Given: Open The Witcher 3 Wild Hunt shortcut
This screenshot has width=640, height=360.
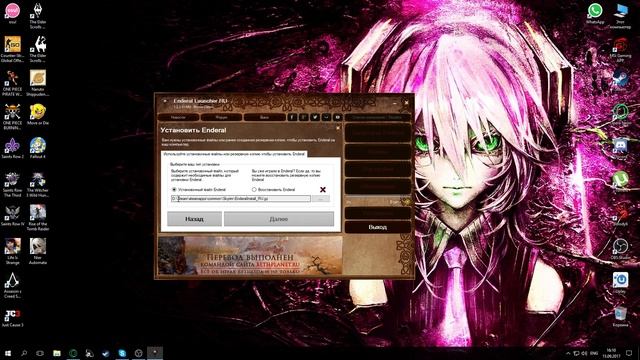Looking at the screenshot, I should click(x=38, y=184).
